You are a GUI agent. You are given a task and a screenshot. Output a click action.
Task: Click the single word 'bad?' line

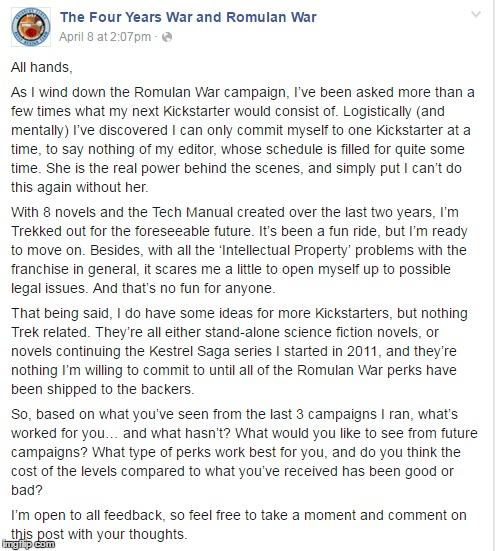[x=27, y=490]
